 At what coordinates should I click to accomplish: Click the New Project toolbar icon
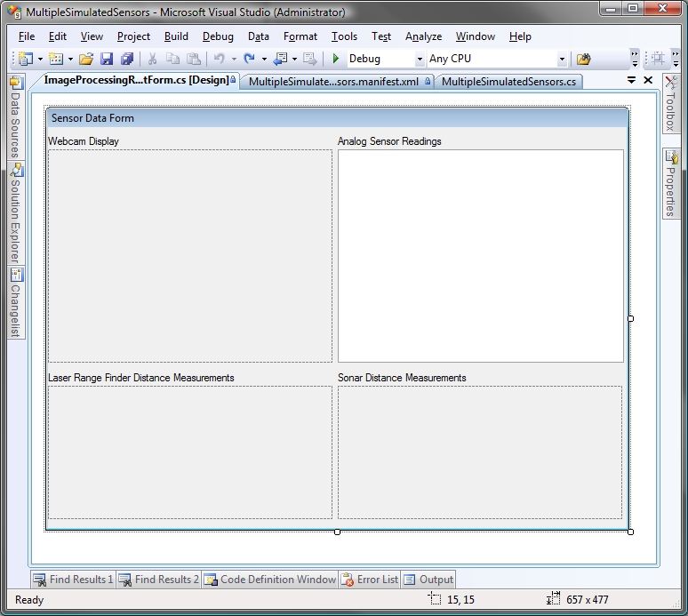[26, 59]
